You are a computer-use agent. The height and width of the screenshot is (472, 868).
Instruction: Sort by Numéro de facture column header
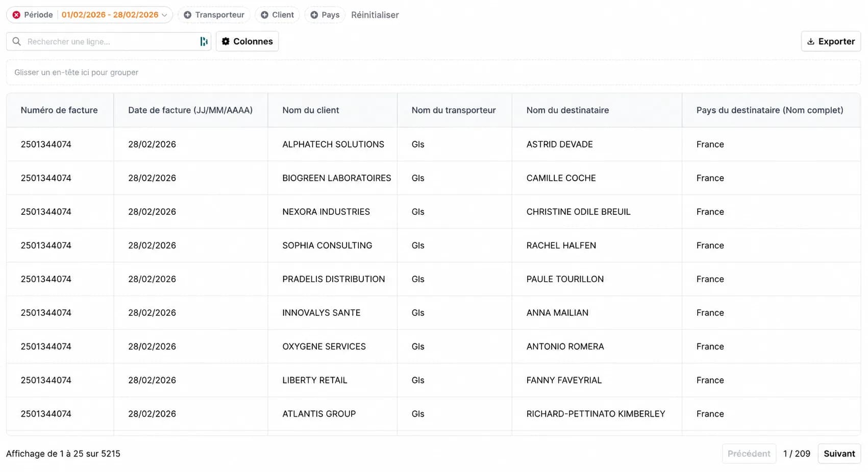(x=59, y=110)
